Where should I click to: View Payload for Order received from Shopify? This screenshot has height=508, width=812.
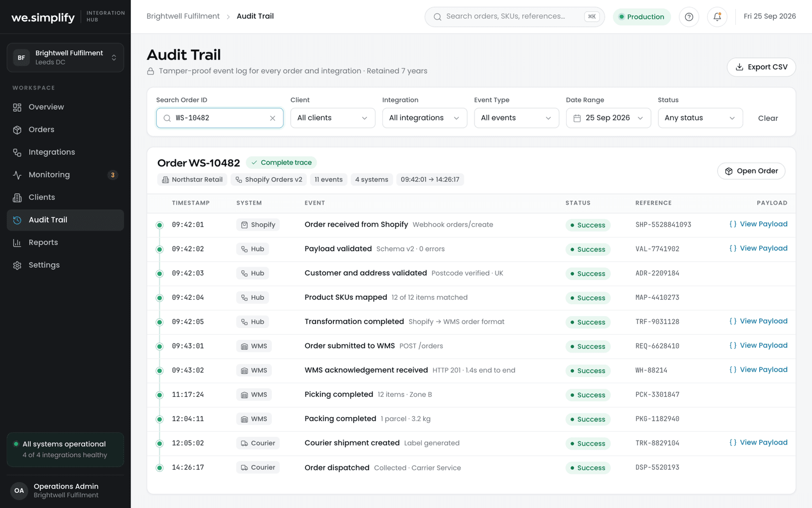(x=758, y=224)
